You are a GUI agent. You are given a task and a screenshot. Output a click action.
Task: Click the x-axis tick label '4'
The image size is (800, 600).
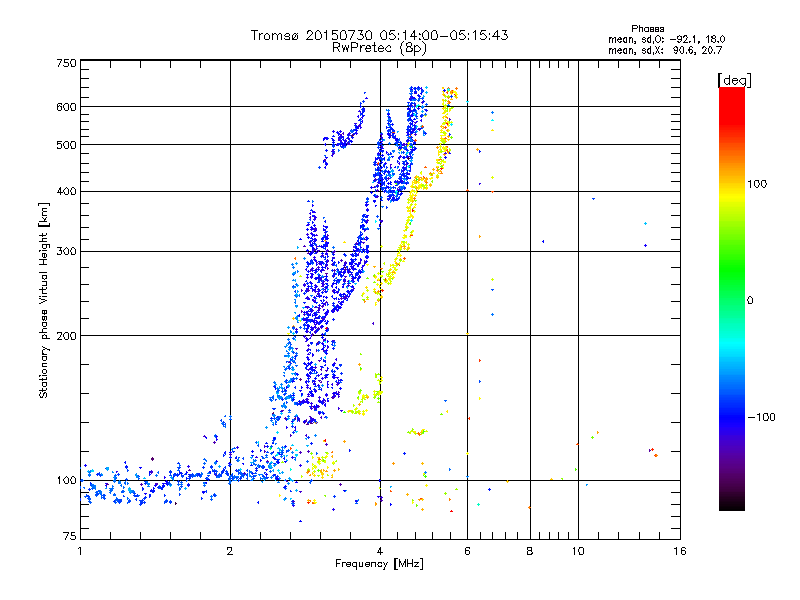380,551
